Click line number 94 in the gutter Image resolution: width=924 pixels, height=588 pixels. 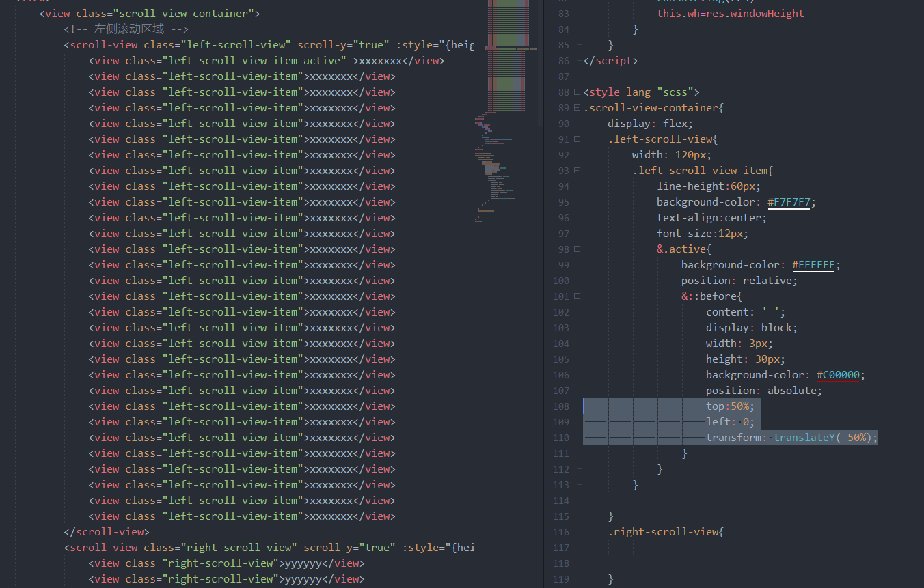pos(563,186)
